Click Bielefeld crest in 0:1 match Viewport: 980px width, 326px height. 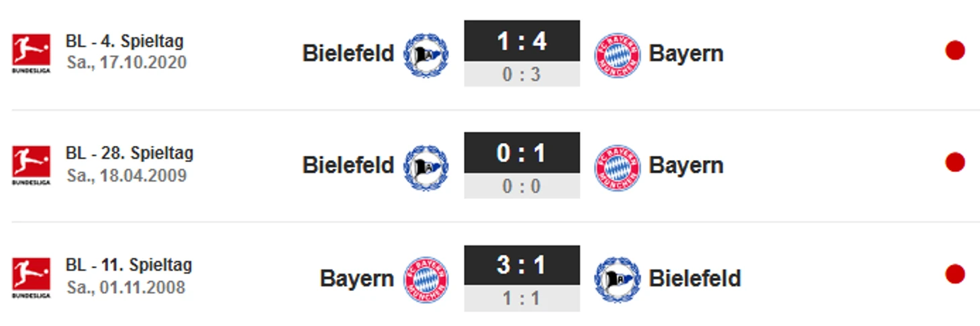pos(426,167)
